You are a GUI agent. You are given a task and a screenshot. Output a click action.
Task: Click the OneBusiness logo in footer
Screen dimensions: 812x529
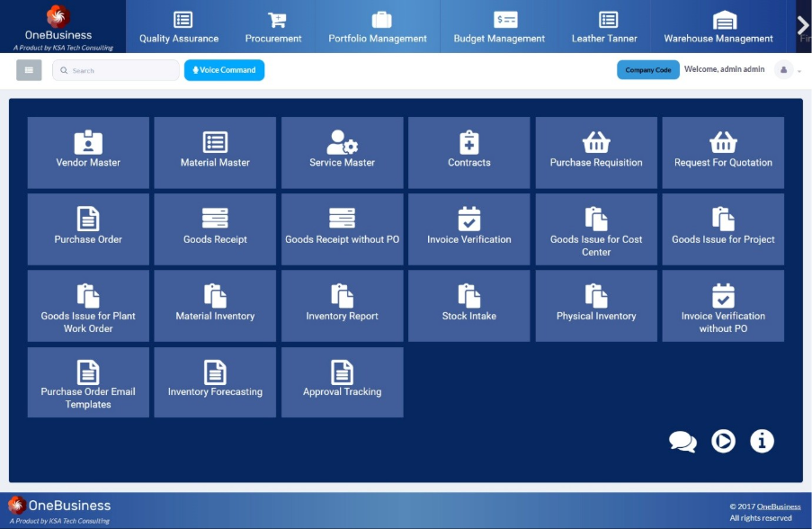[59, 510]
